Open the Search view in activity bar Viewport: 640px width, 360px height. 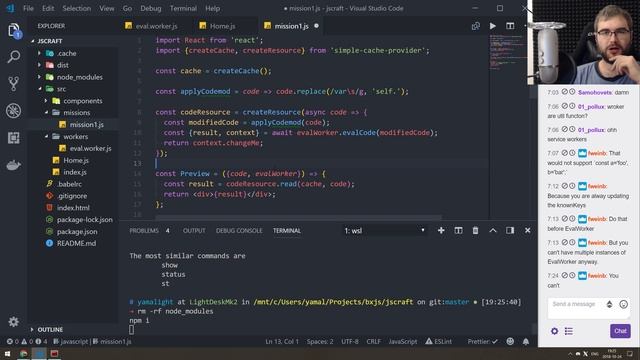pyautogui.click(x=13, y=57)
